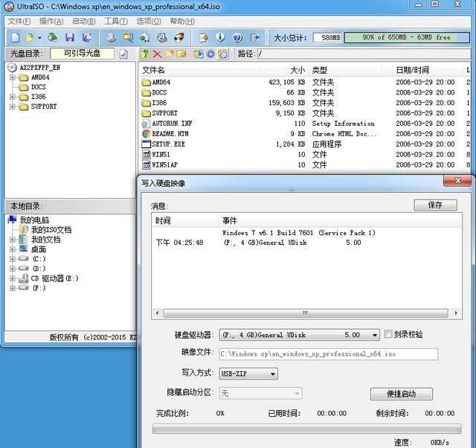This screenshot has height=448, width=476.
Task: Click the red X Delete icon
Action: click(157, 54)
